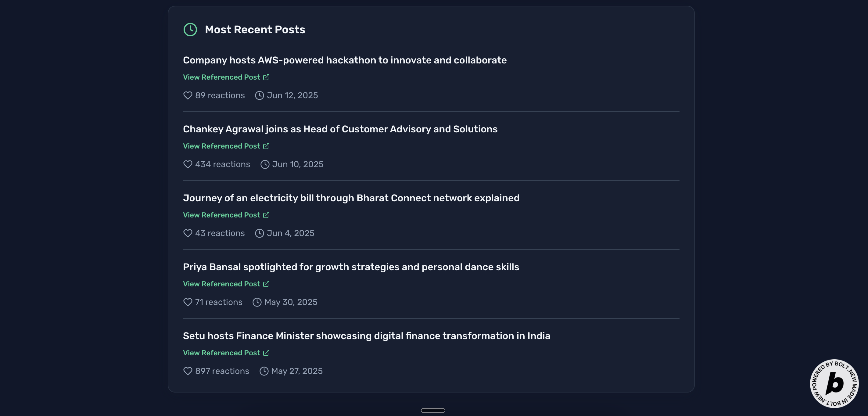Image resolution: width=868 pixels, height=416 pixels.
Task: Click the external link icon under Setu Finance Minister post
Action: 266,353
